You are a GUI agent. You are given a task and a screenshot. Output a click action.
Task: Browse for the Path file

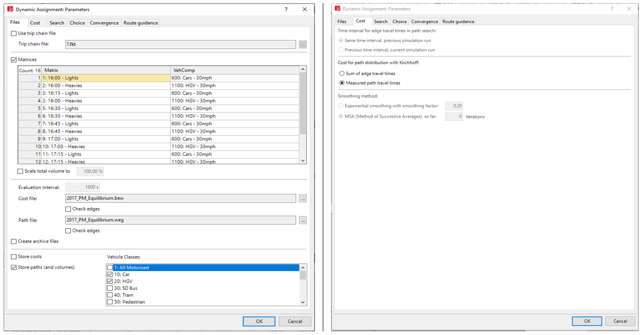pos(303,220)
